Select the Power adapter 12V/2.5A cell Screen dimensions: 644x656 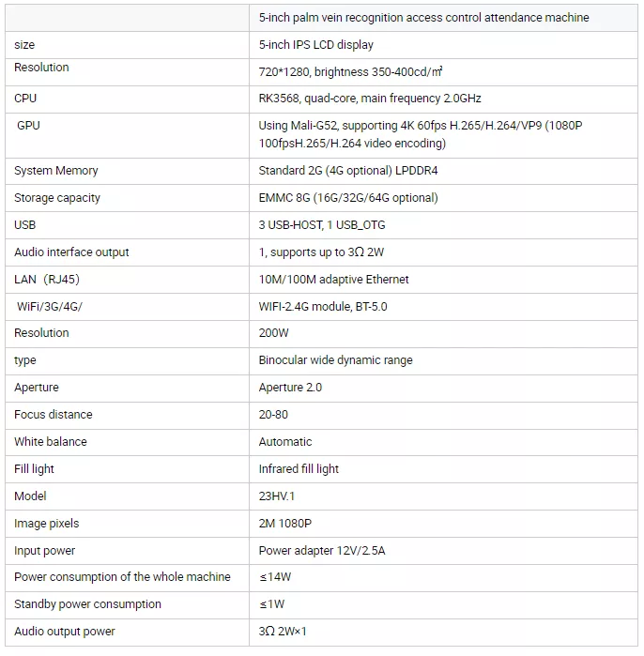point(443,551)
